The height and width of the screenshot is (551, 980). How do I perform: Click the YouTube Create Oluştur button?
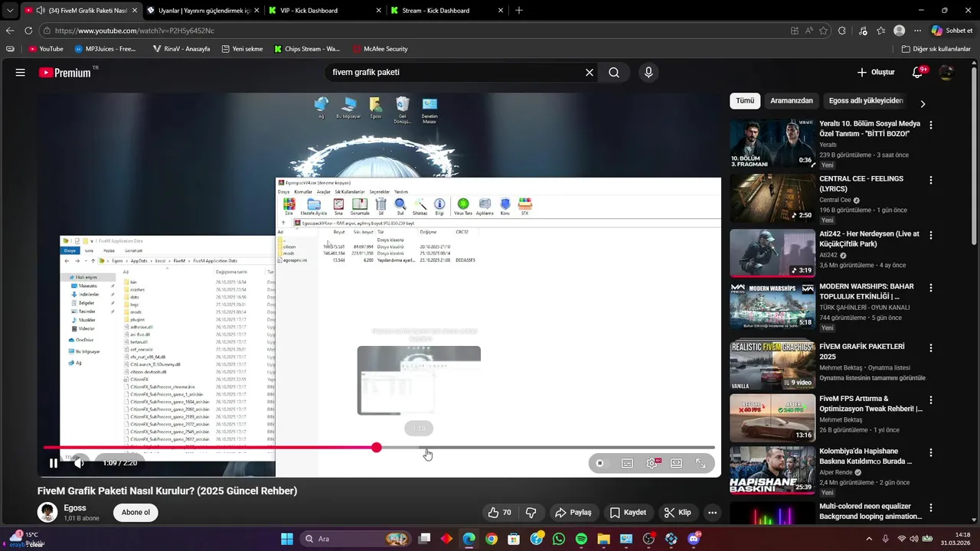876,73
